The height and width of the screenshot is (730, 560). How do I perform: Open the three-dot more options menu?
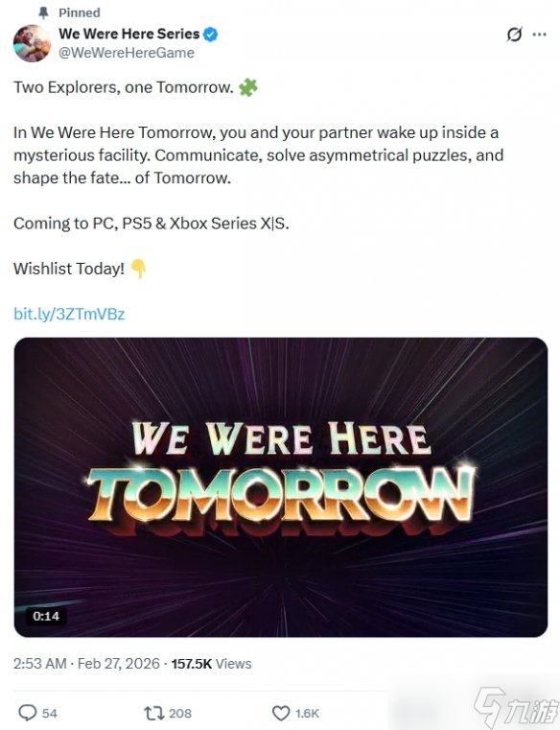pyautogui.click(x=539, y=35)
